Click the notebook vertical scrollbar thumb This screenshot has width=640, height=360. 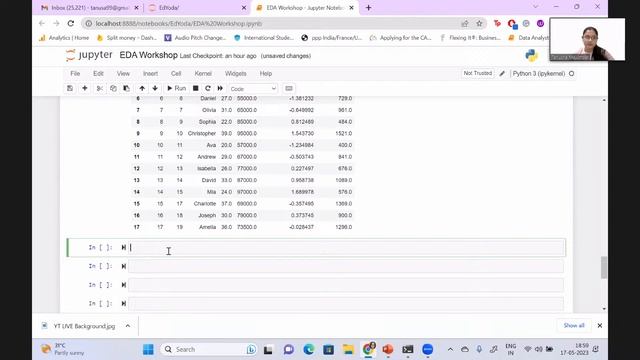(x=604, y=267)
